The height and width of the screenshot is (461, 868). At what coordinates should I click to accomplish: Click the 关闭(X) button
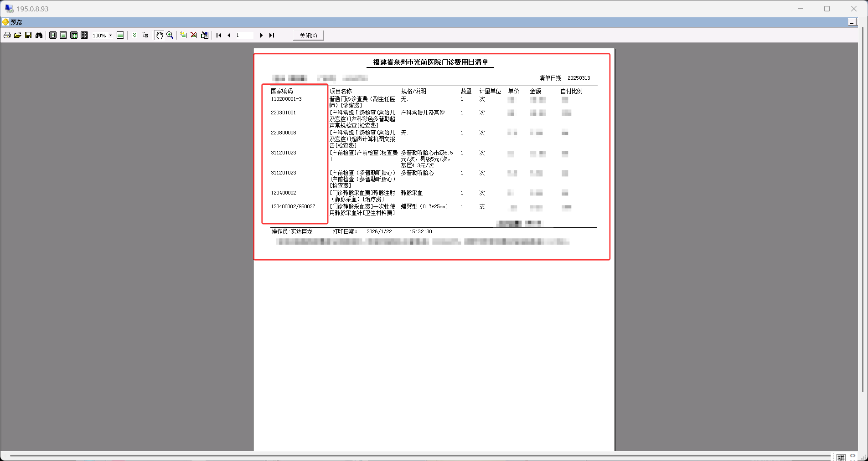coord(309,35)
